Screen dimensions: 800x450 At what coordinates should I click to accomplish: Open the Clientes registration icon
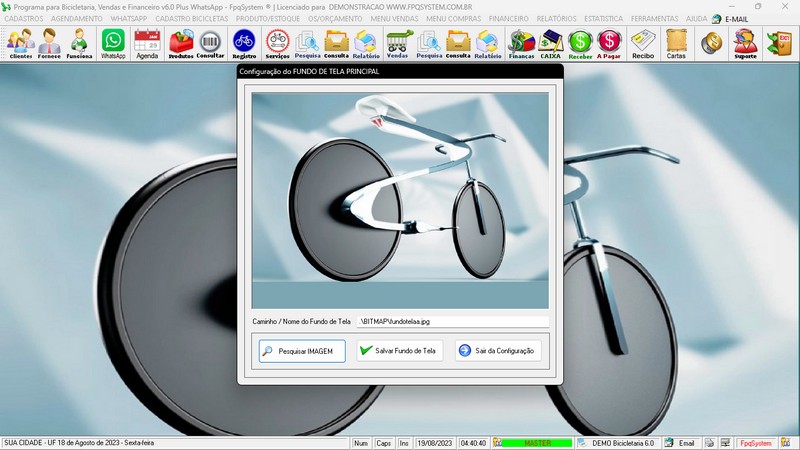click(20, 44)
